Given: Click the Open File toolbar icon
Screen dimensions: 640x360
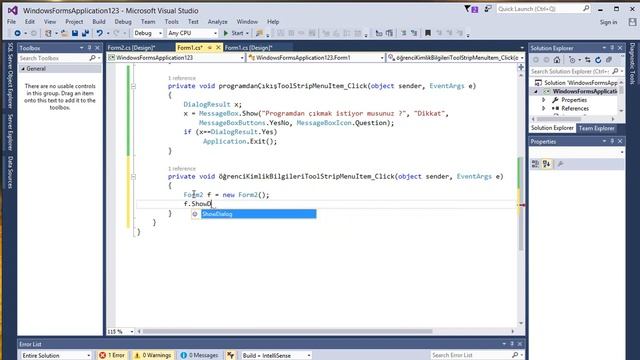Looking at the screenshot, I should (x=64, y=33).
